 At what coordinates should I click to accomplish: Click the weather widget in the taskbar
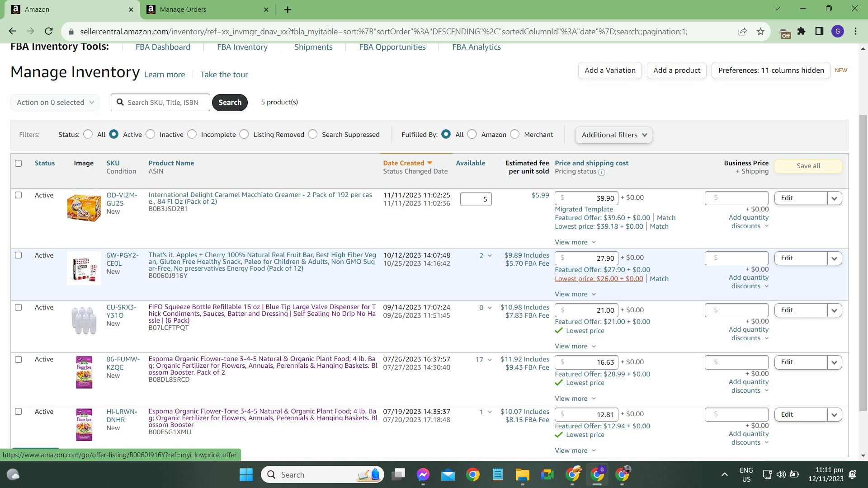pyautogui.click(x=13, y=474)
